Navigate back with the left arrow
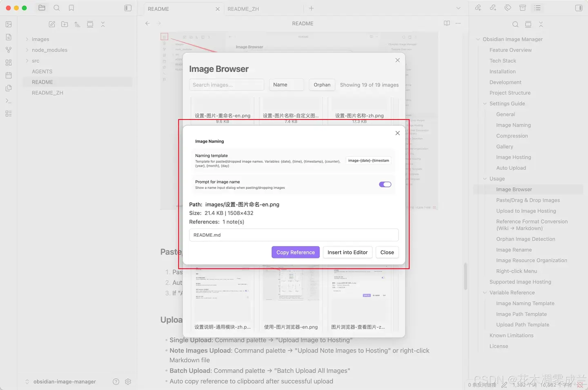The width and height of the screenshot is (588, 390). point(147,23)
